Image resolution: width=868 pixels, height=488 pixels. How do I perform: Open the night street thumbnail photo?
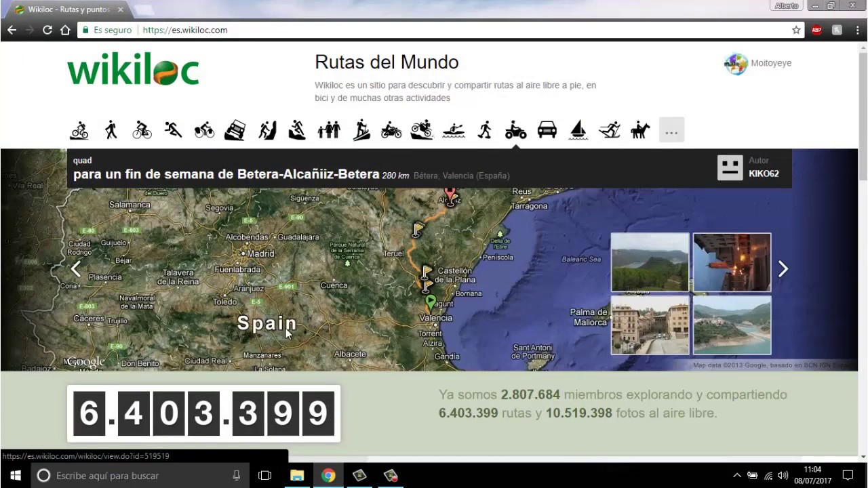[732, 262]
